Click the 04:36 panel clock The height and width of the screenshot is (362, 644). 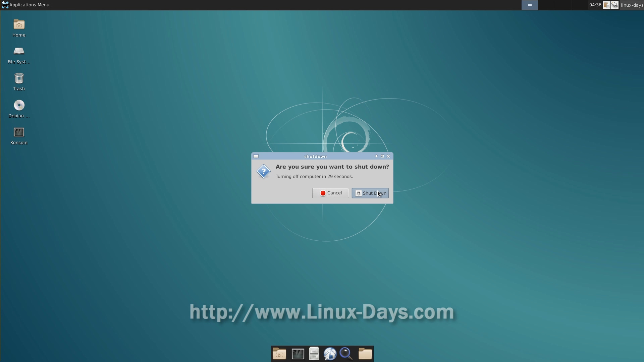click(595, 5)
